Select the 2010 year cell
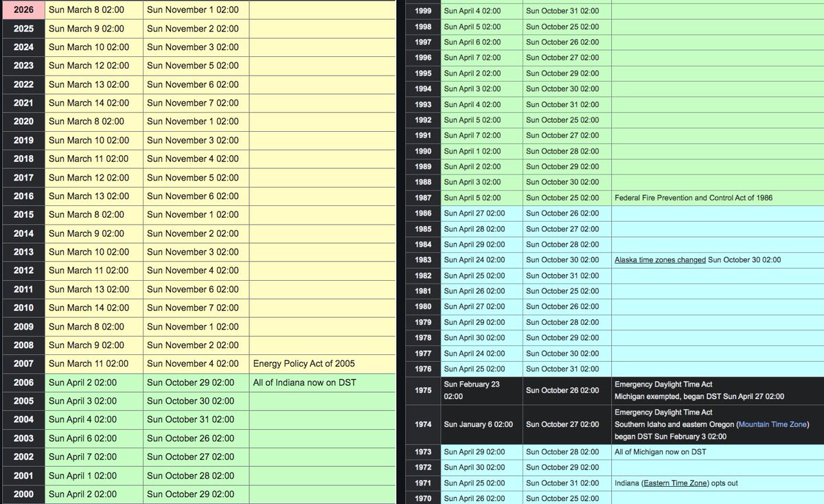Image resolution: width=824 pixels, height=504 pixels. [23, 308]
